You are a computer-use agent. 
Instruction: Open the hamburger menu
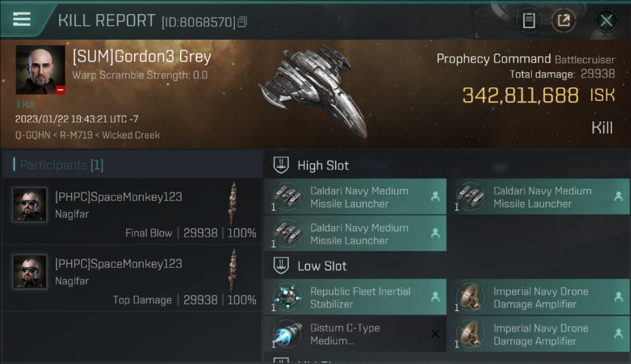click(x=22, y=19)
